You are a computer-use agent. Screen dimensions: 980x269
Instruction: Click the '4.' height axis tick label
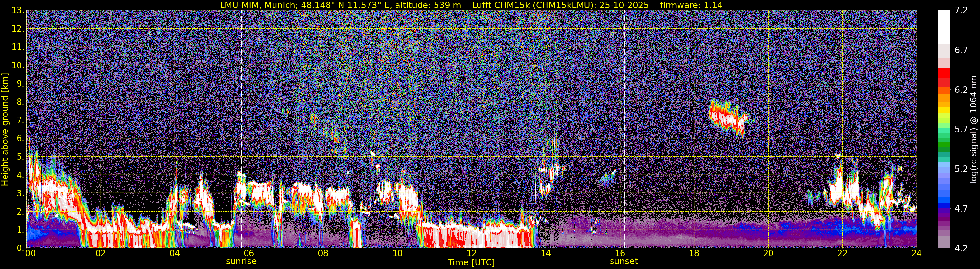pos(20,175)
